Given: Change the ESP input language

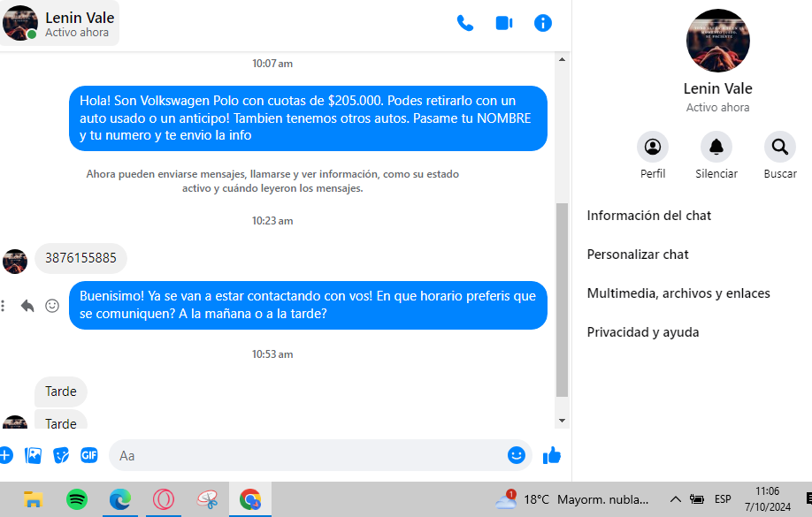Looking at the screenshot, I should pos(723,500).
